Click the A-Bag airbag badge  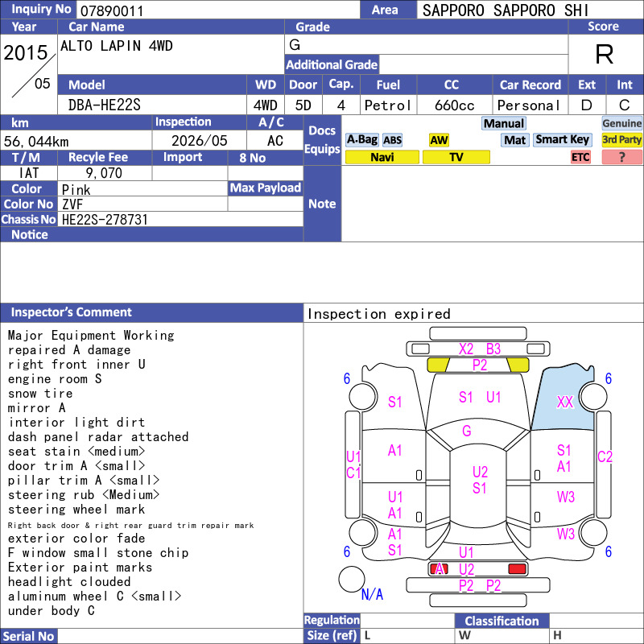[361, 139]
